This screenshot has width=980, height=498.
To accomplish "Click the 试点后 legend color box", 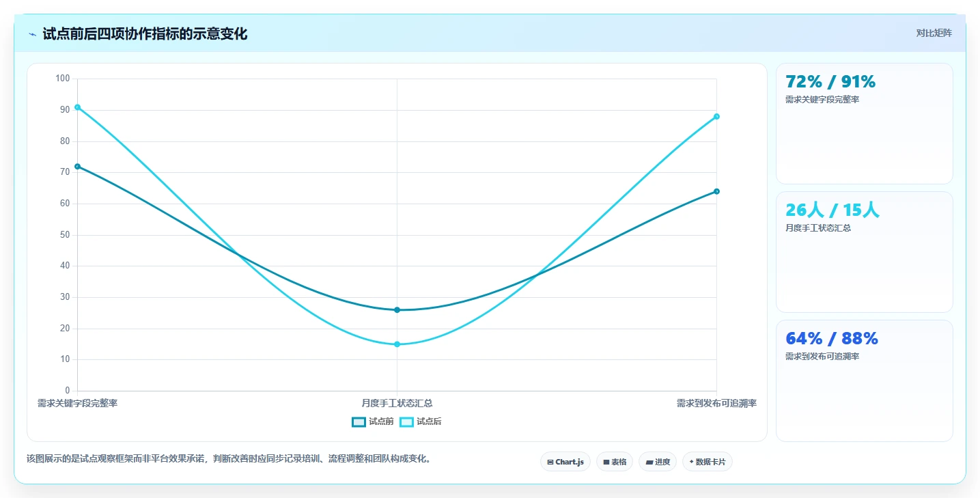I will click(x=407, y=421).
